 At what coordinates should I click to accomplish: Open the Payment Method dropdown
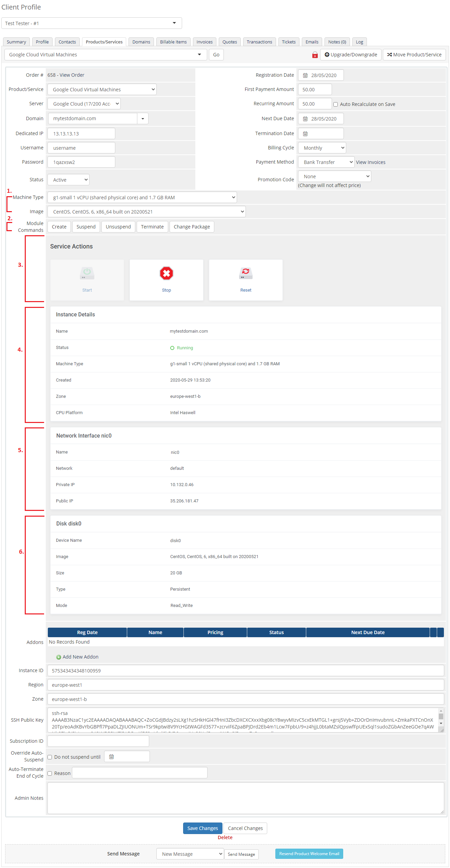click(x=326, y=162)
